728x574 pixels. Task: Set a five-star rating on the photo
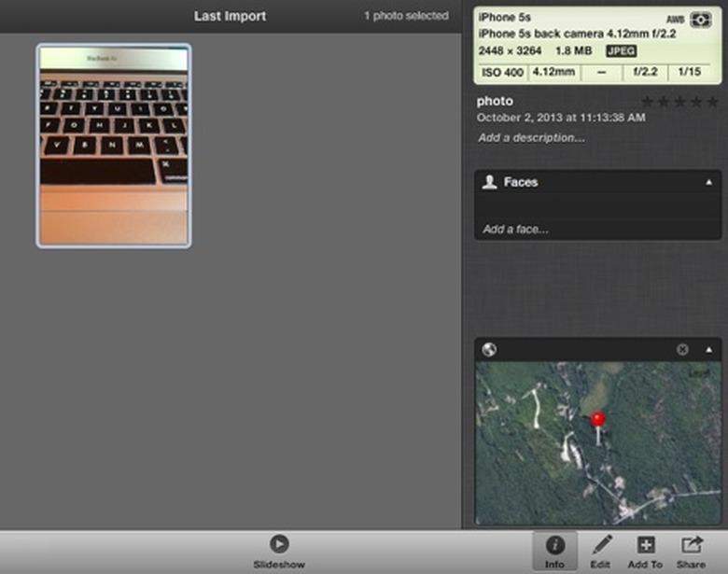coord(711,101)
